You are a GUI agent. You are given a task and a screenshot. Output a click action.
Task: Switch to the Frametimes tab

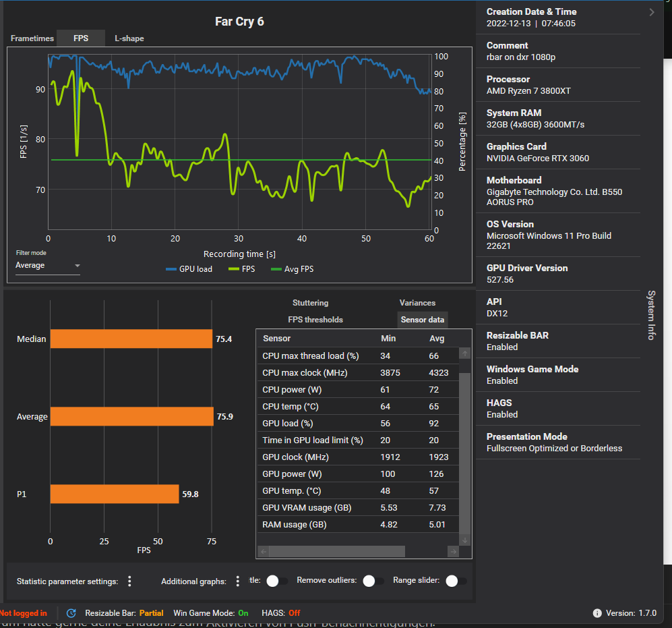pos(32,38)
